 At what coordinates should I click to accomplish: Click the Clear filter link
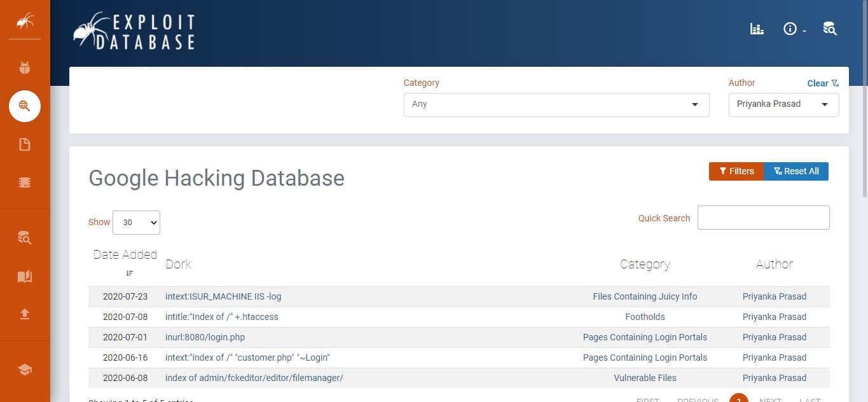(822, 83)
